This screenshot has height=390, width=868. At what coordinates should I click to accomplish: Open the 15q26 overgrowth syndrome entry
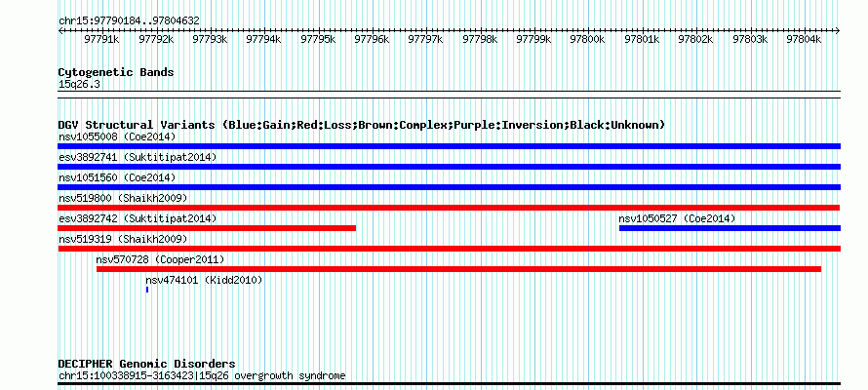202,376
